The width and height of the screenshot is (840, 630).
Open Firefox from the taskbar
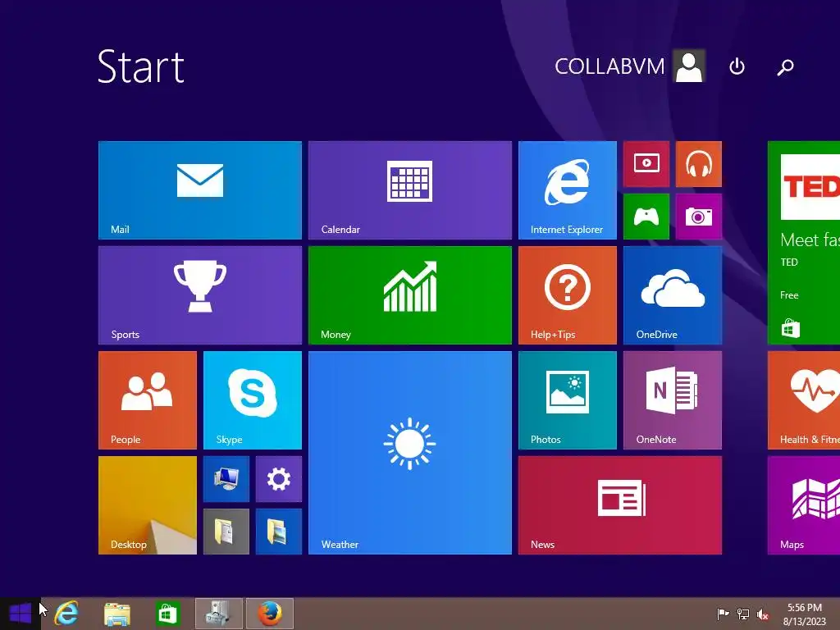click(270, 614)
